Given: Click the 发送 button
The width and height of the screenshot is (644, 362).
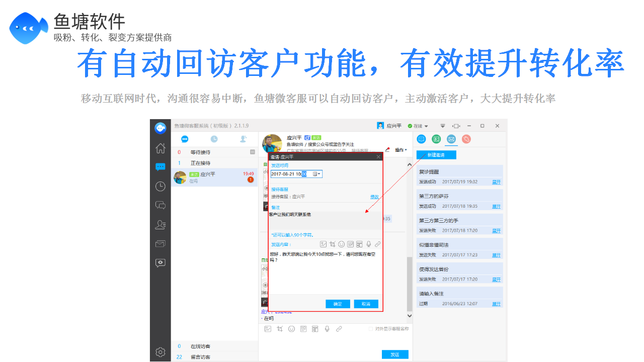Looking at the screenshot, I should pos(395,354).
